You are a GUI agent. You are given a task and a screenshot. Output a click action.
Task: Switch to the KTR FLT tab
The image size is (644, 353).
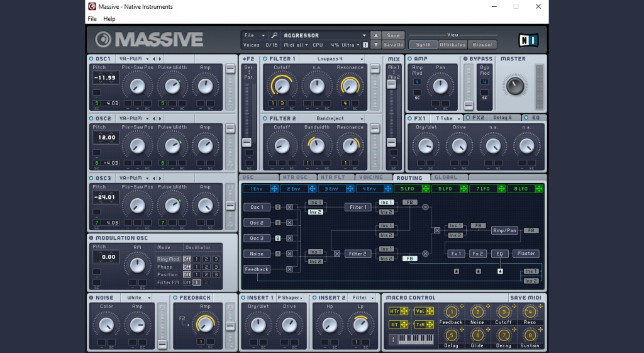tap(336, 177)
